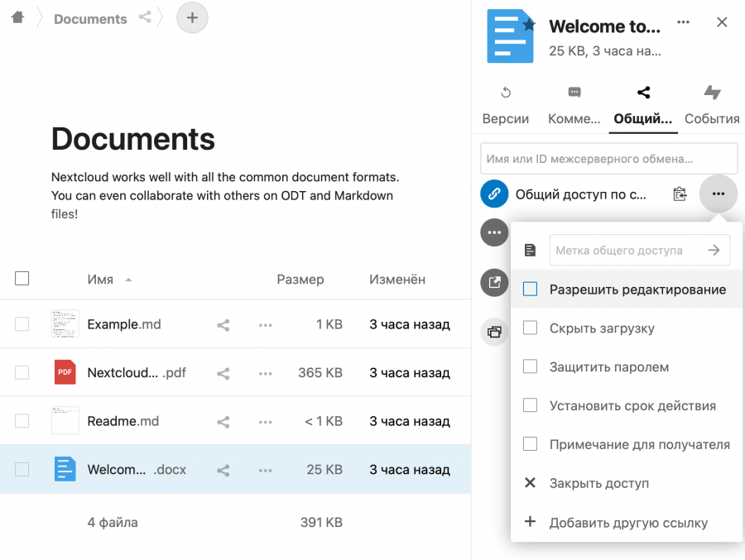745x560 pixels.
Task: Copy the share link via clipboard icon
Action: 680,194
